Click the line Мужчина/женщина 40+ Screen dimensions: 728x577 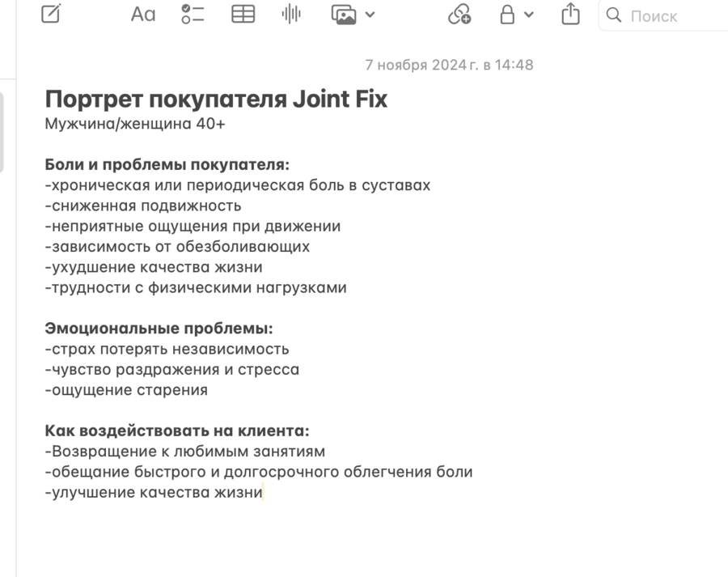point(135,124)
